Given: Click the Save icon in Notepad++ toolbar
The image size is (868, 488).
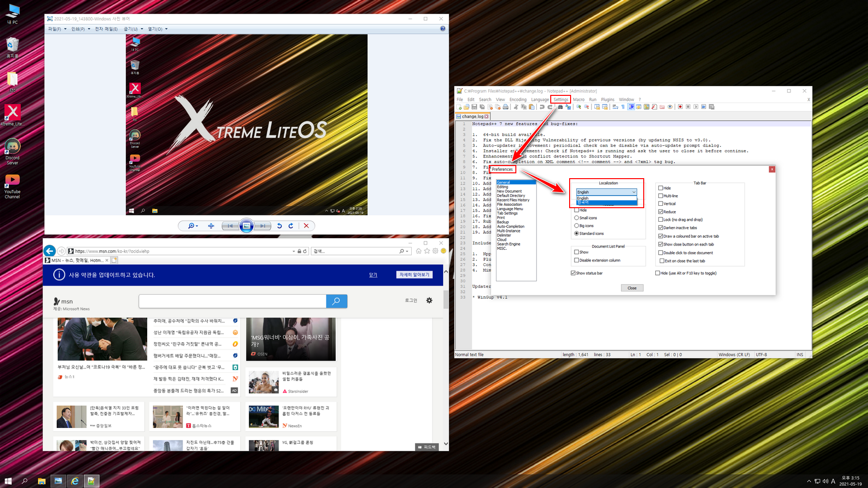Looking at the screenshot, I should pyautogui.click(x=474, y=107).
